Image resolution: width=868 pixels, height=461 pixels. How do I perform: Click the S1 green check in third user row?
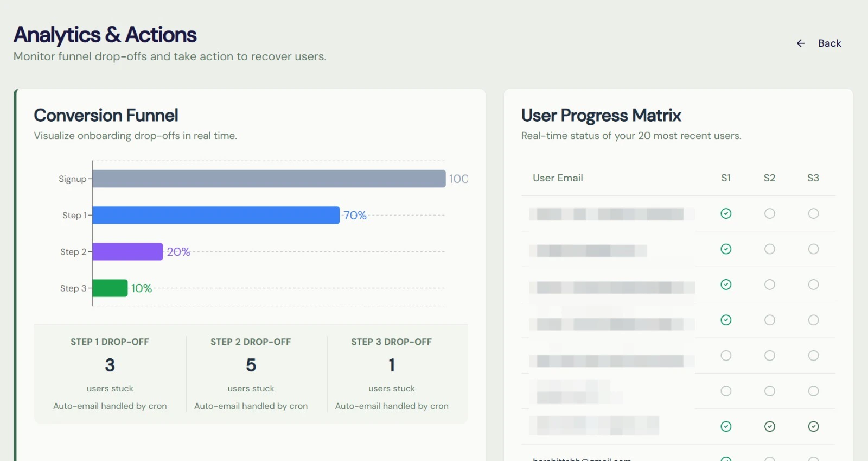(726, 285)
